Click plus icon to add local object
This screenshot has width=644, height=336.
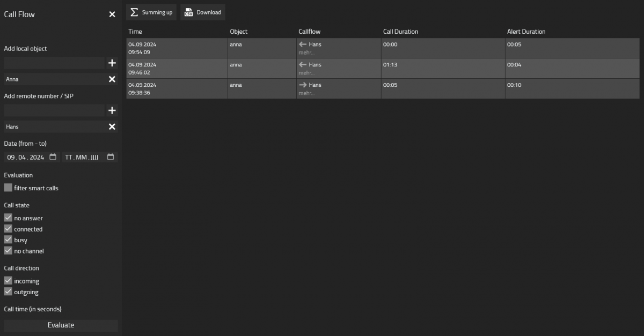[112, 63]
